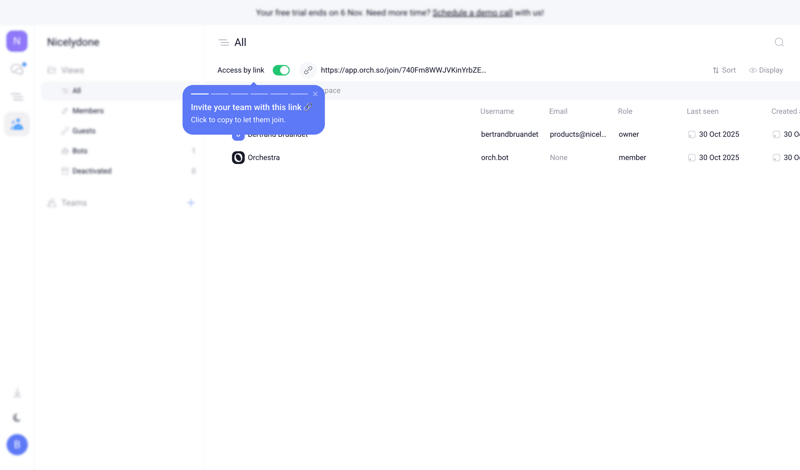The image size is (800, 470).
Task: Add a team with plus icon
Action: tap(191, 203)
